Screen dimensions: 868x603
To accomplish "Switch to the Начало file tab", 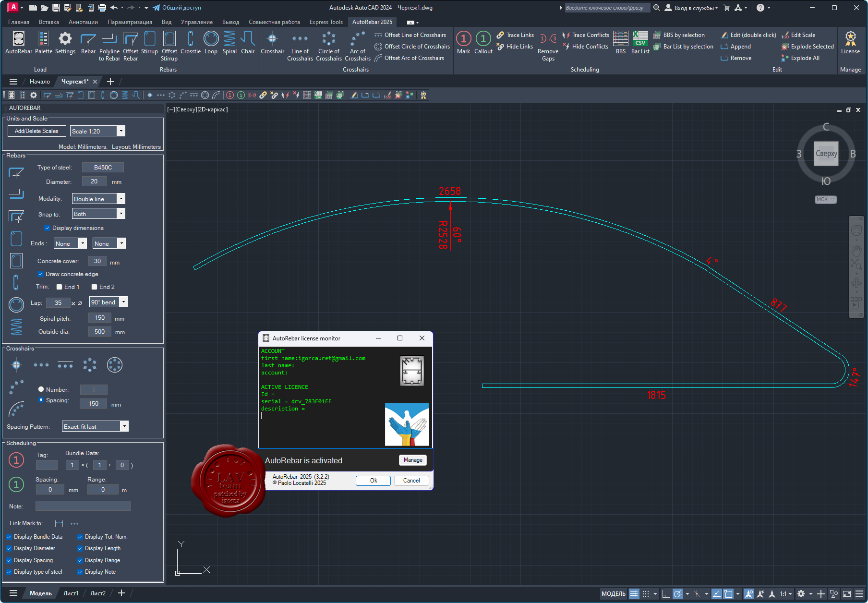I will 40,82.
